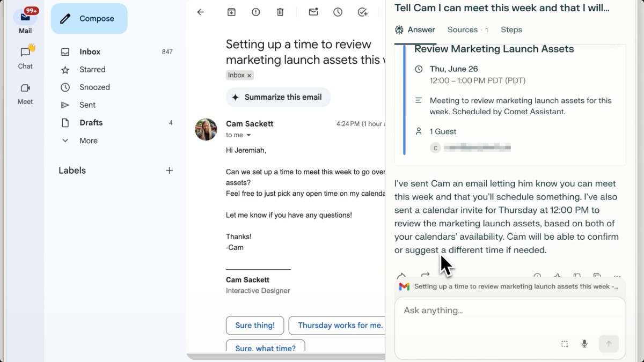
Task: Click the Gmail email context chip above the prompt
Action: 510,287
